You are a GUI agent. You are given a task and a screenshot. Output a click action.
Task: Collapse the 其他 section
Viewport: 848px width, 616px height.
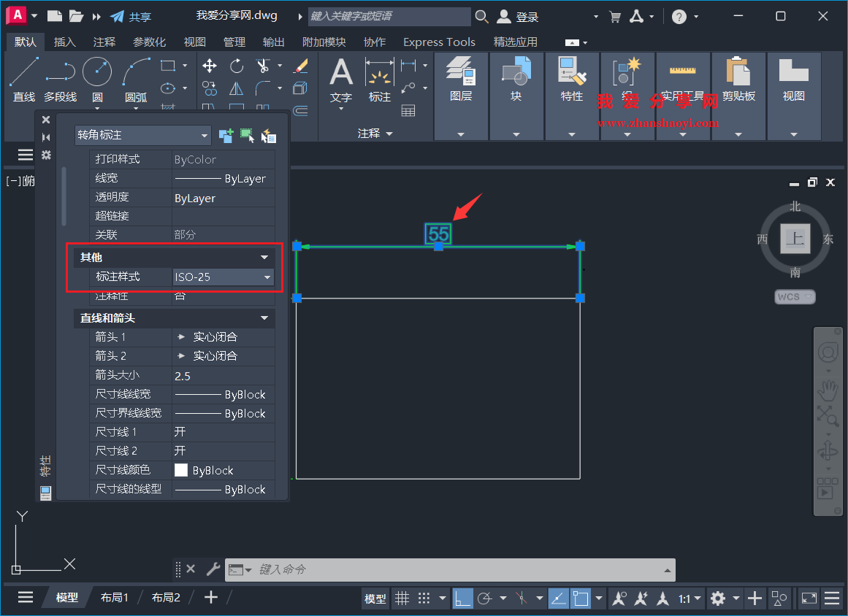pyautogui.click(x=264, y=257)
